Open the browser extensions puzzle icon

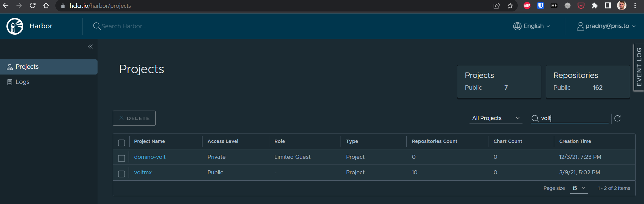594,6
